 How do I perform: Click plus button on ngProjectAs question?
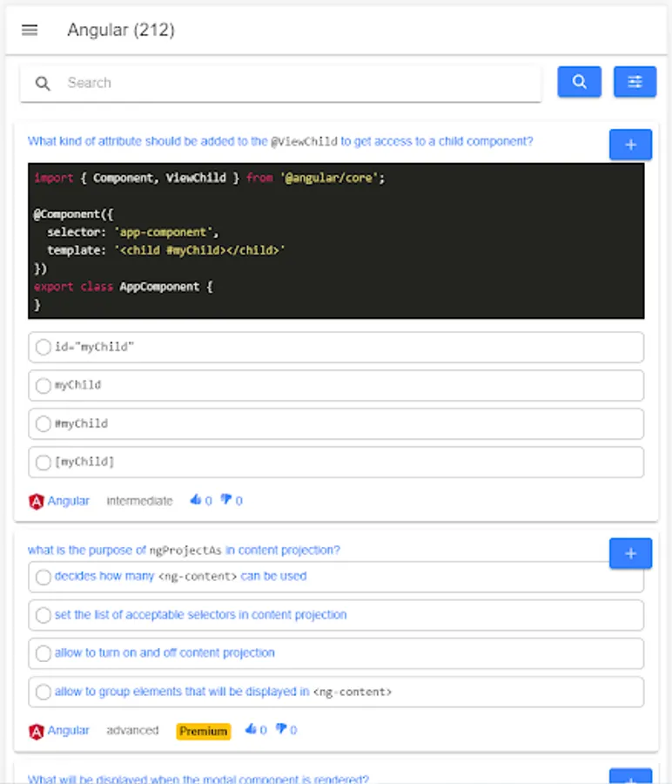point(630,553)
